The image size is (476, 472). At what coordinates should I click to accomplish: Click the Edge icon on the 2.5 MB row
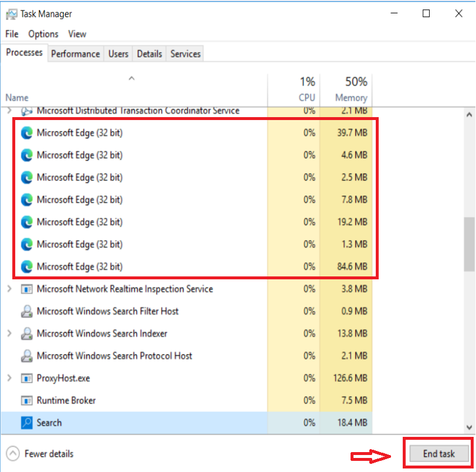[x=27, y=177]
